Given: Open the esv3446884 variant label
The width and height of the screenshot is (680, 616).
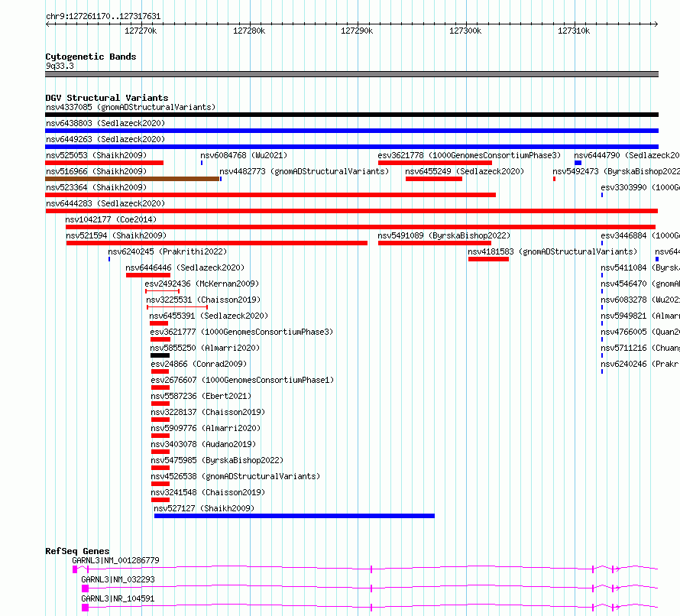Looking at the screenshot, I should tap(640, 235).
